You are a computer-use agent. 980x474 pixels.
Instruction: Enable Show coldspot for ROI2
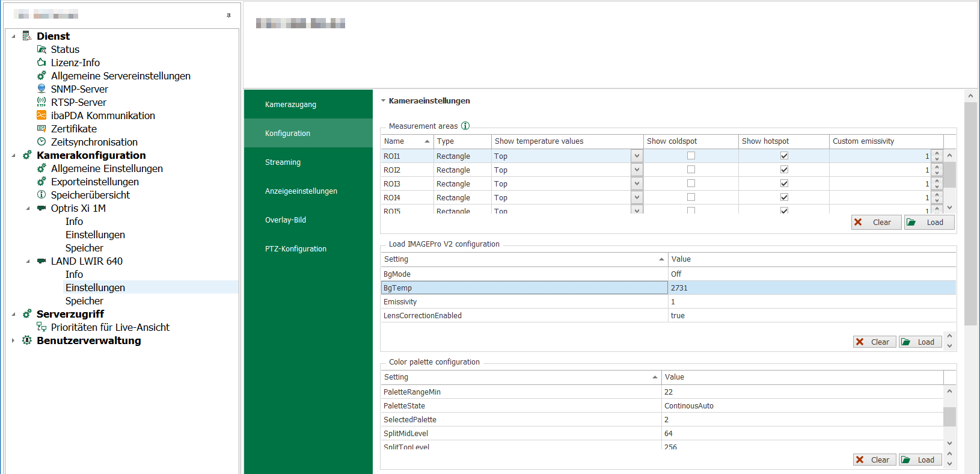pos(691,170)
